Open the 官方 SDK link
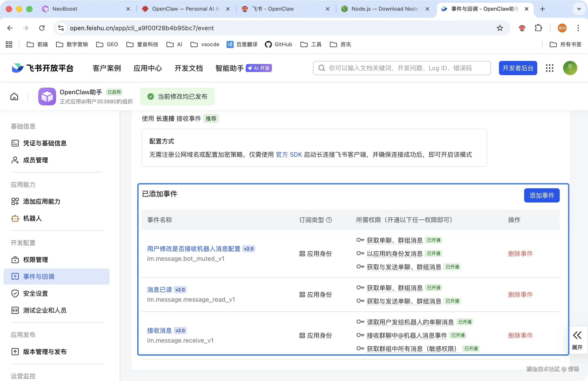Screen dimensions: 588x381 click(289, 154)
